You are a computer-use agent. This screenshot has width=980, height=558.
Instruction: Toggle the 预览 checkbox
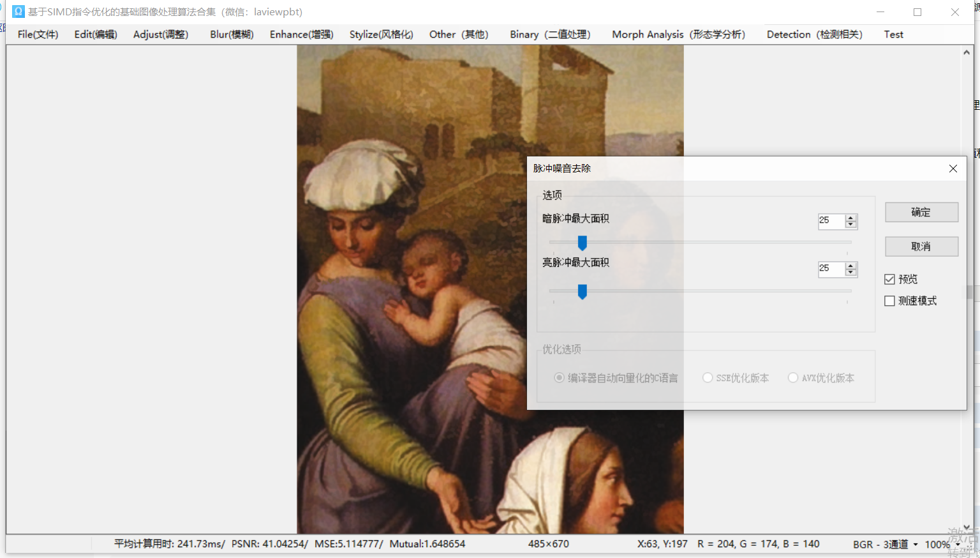tap(889, 279)
